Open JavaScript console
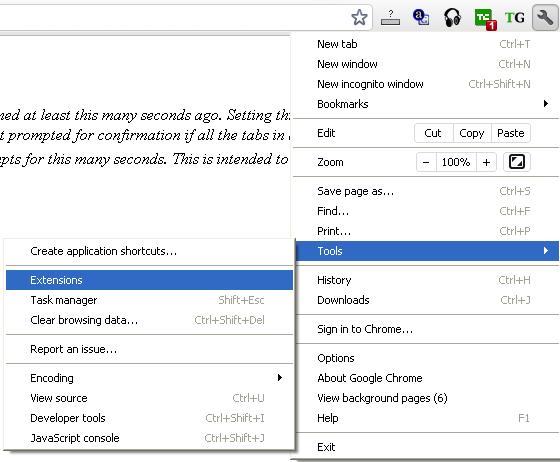 point(149,438)
